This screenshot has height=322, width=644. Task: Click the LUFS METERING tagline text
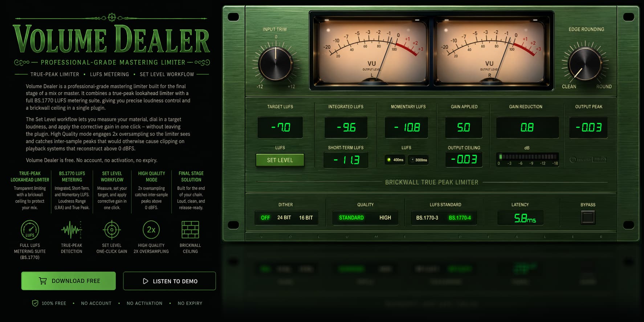point(109,74)
